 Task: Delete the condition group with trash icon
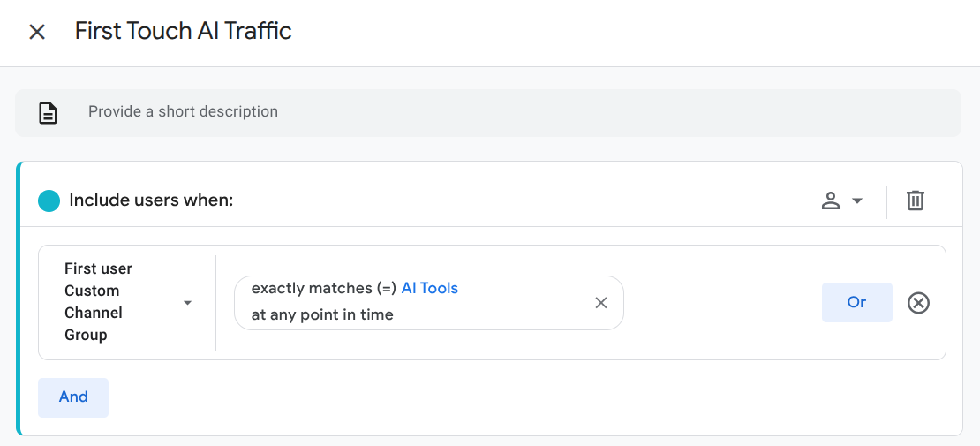coord(916,200)
